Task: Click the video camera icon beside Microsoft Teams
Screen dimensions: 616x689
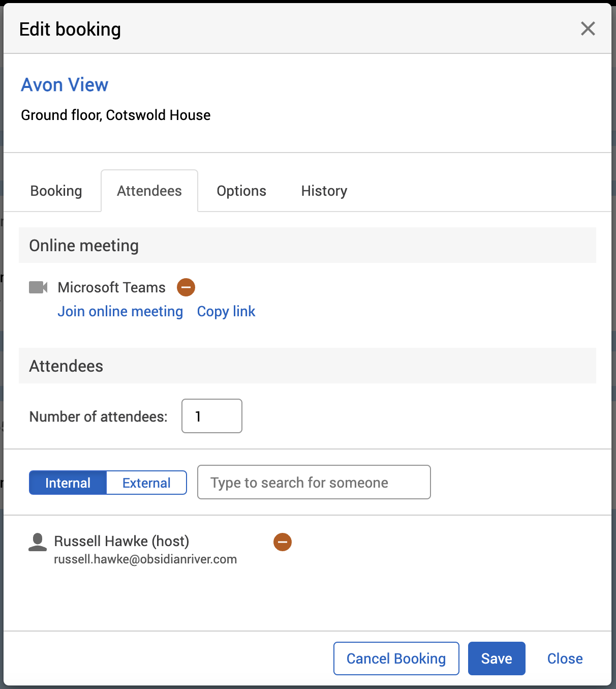Action: point(38,287)
